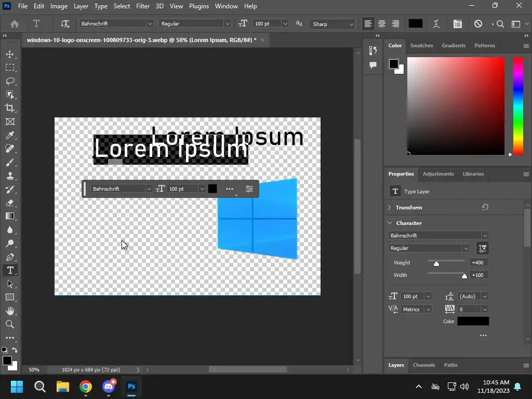Open font size dropdown in options bar
This screenshot has height=399, width=532.
click(x=285, y=24)
